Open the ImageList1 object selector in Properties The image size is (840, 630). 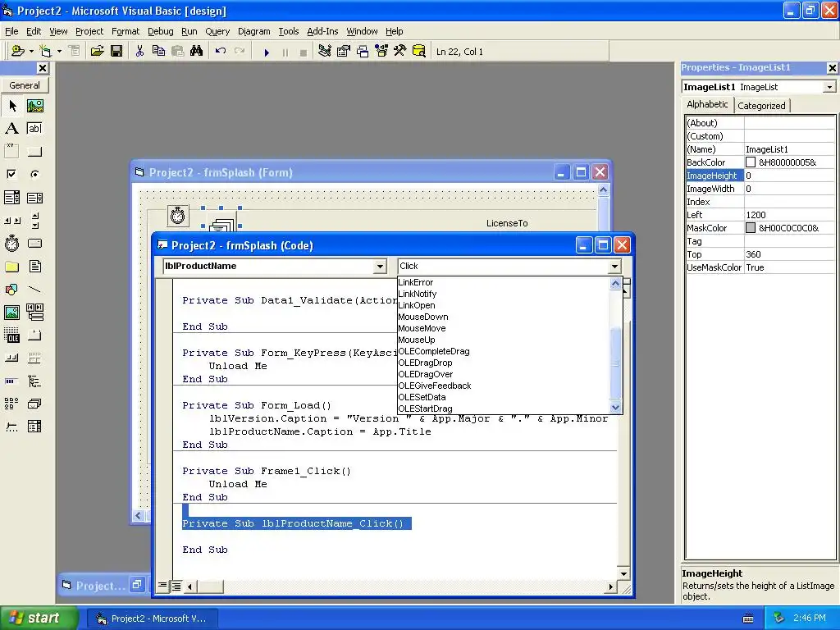pos(829,87)
